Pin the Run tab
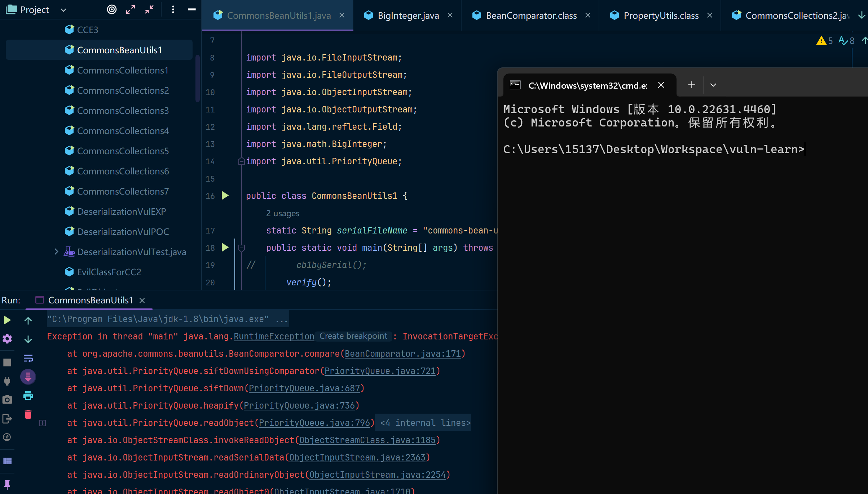This screenshot has width=868, height=494. pos(7,484)
